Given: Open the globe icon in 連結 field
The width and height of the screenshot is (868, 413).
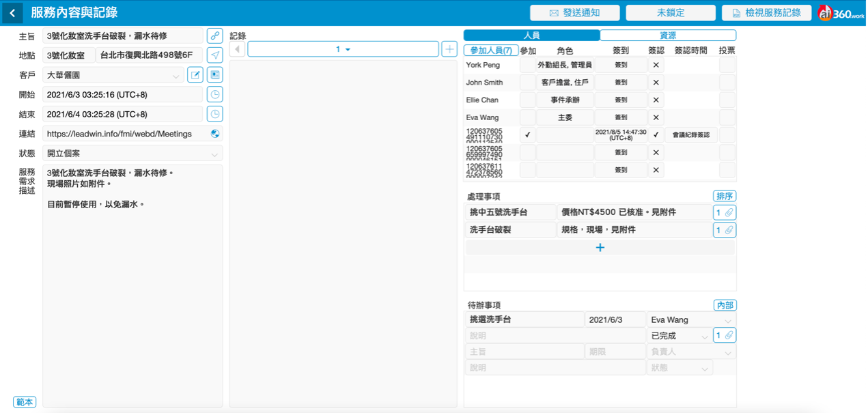Looking at the screenshot, I should 215,134.
